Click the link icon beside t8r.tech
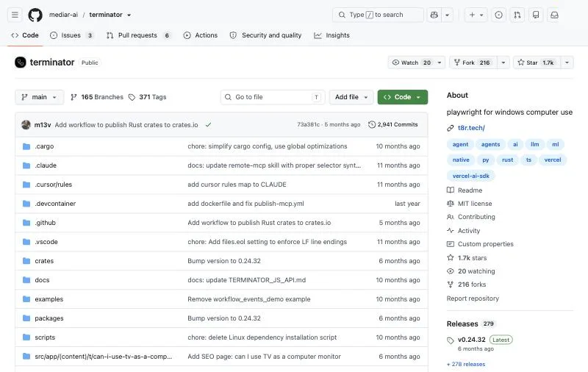This screenshot has height=372, width=588. click(x=451, y=128)
